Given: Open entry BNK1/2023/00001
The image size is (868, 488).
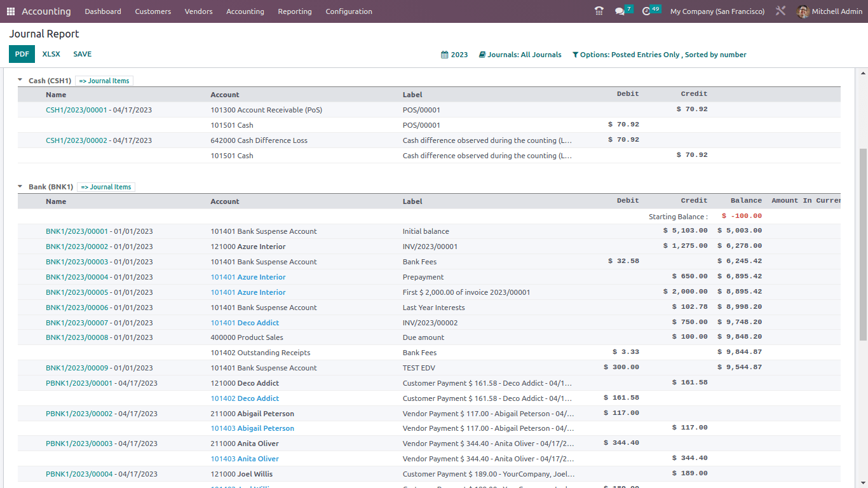Looking at the screenshot, I should pyautogui.click(x=77, y=231).
